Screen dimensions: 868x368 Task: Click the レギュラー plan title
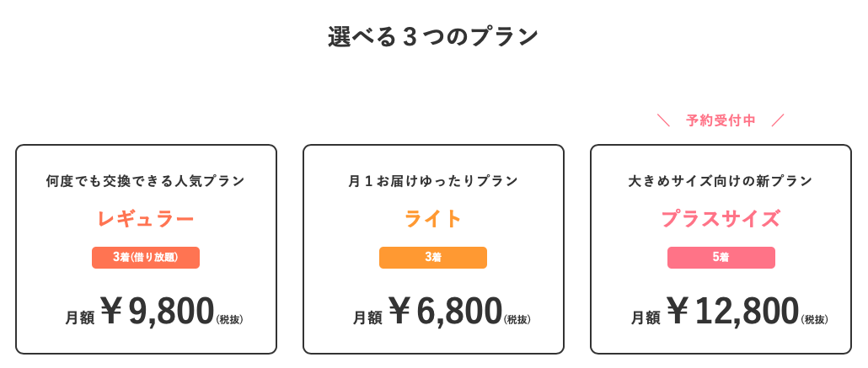[146, 219]
